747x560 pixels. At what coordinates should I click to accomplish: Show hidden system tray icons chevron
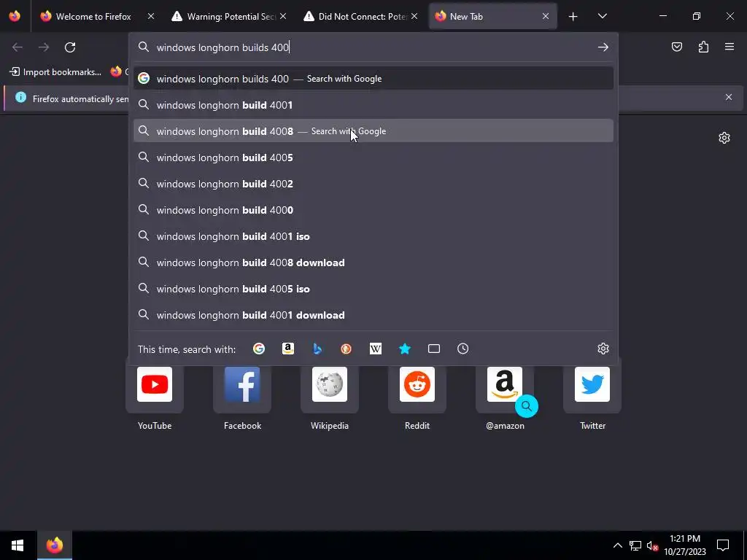[x=617, y=545]
